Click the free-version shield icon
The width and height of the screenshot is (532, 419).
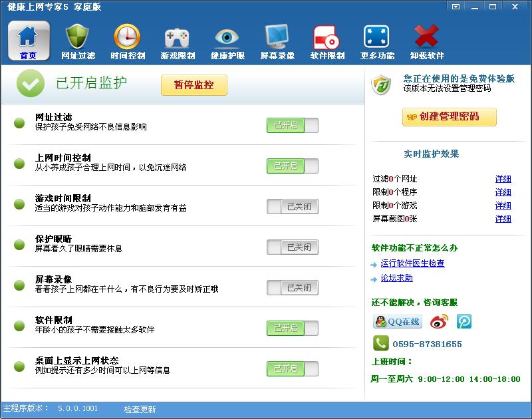(381, 85)
